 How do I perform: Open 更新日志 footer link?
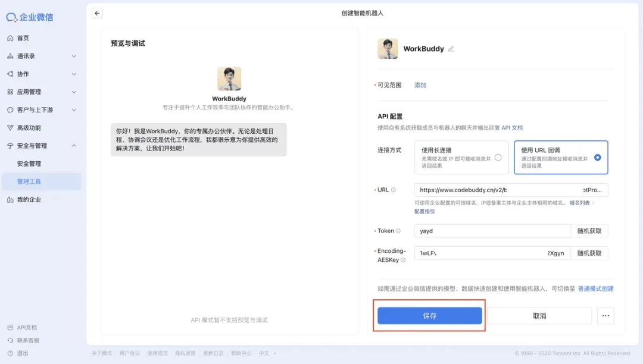coord(213,353)
